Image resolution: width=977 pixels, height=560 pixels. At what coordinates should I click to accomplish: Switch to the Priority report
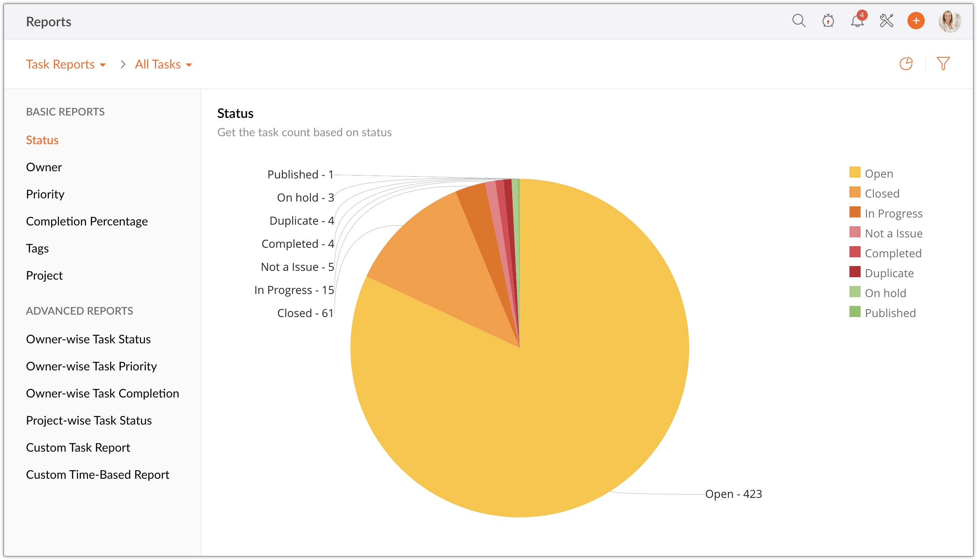pos(45,194)
